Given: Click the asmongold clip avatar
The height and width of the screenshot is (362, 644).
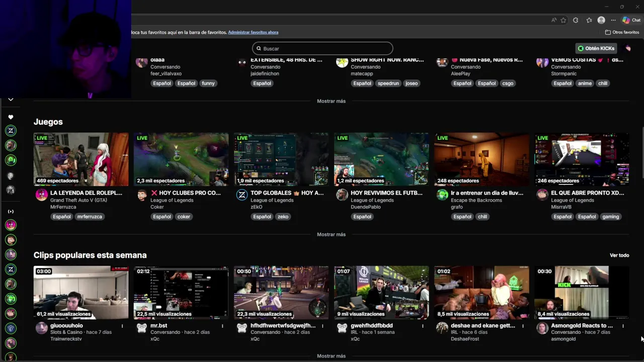Looking at the screenshot, I should coord(542,328).
